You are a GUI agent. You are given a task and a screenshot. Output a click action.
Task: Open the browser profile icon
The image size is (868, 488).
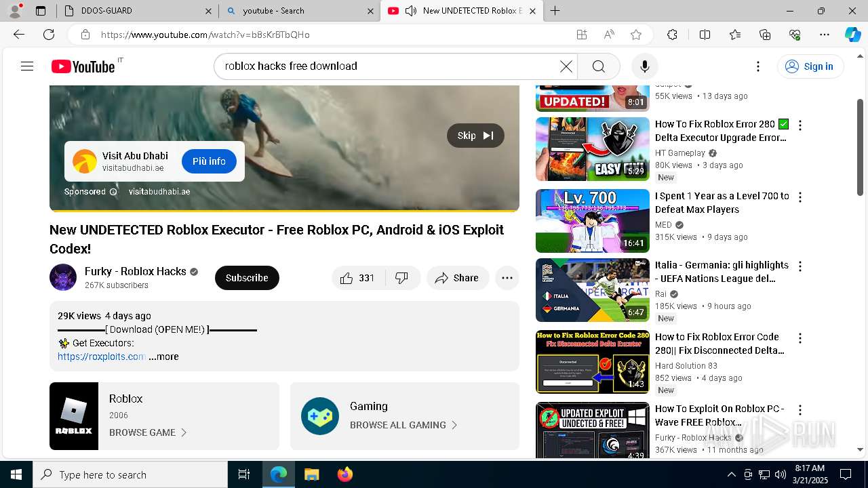[15, 10]
